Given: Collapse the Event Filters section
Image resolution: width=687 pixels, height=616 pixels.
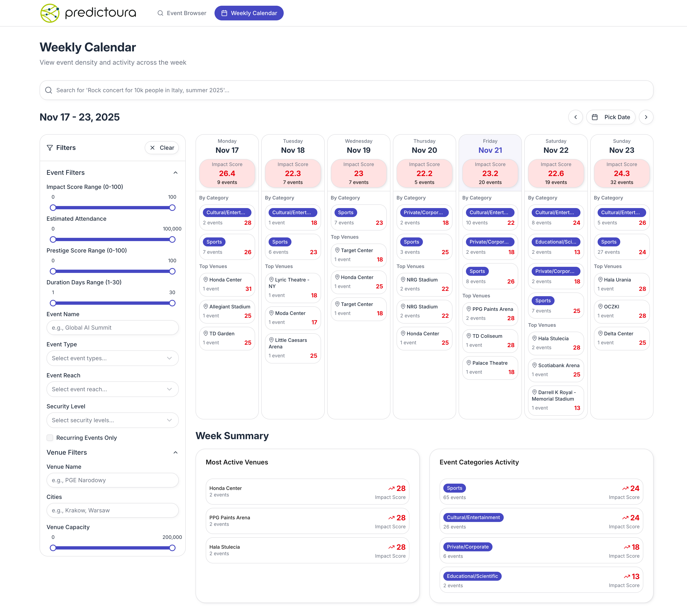Looking at the screenshot, I should coord(175,173).
